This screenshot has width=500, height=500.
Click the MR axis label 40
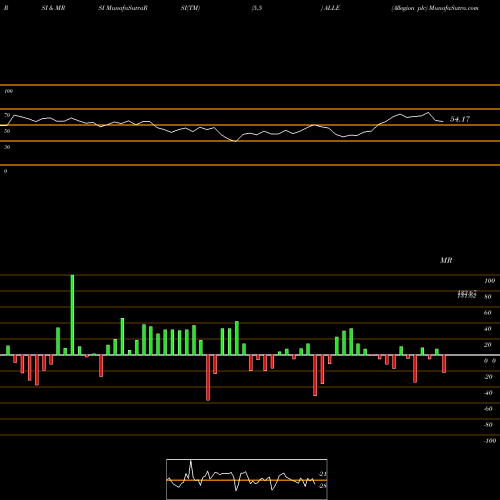click(x=488, y=329)
